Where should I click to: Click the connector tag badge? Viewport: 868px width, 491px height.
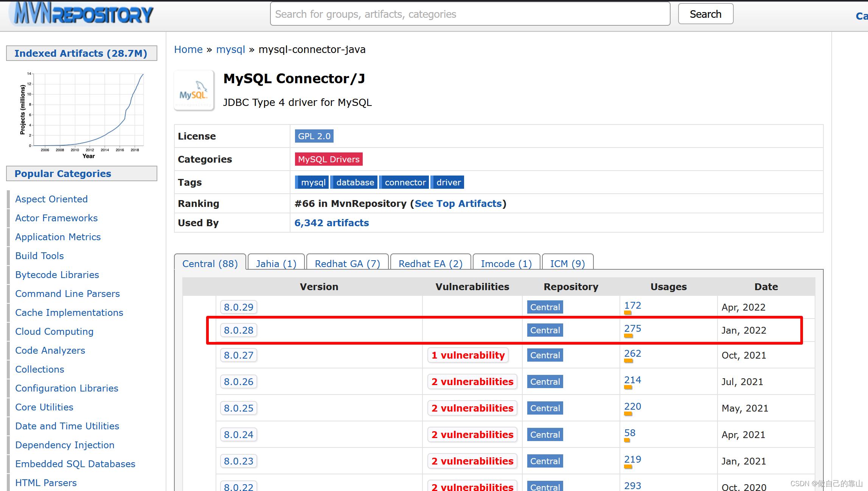(x=405, y=182)
